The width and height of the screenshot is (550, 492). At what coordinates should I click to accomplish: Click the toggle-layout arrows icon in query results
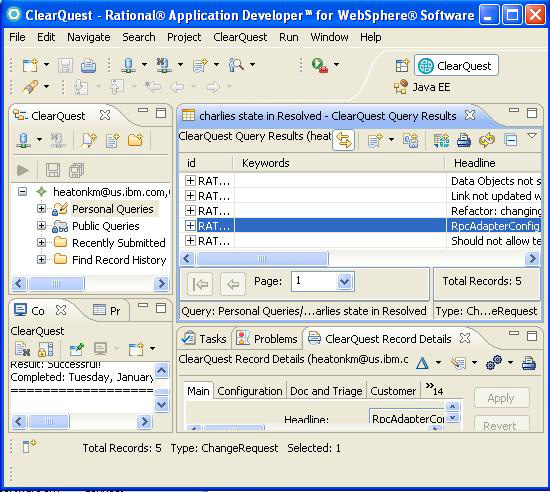pos(343,140)
